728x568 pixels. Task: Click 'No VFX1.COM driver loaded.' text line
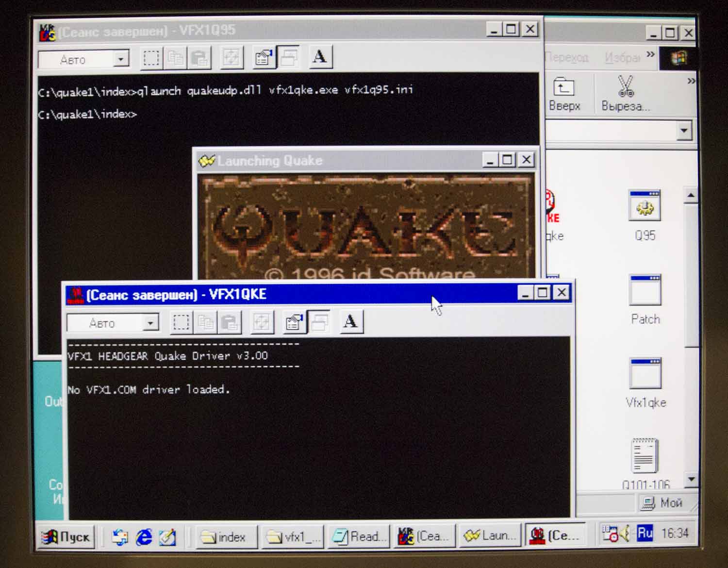(148, 389)
